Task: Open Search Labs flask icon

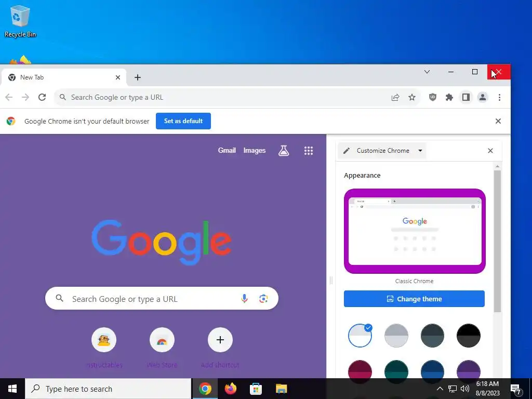Action: point(284,151)
